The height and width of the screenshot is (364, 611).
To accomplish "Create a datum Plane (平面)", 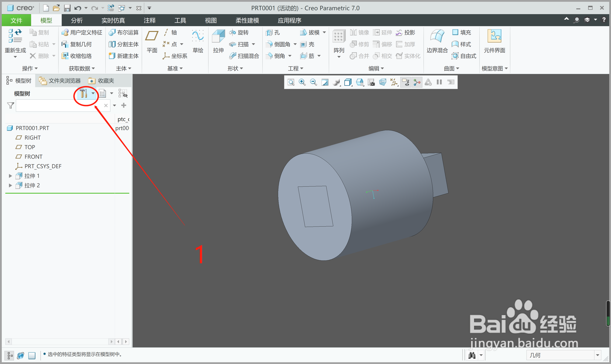I will (x=152, y=41).
